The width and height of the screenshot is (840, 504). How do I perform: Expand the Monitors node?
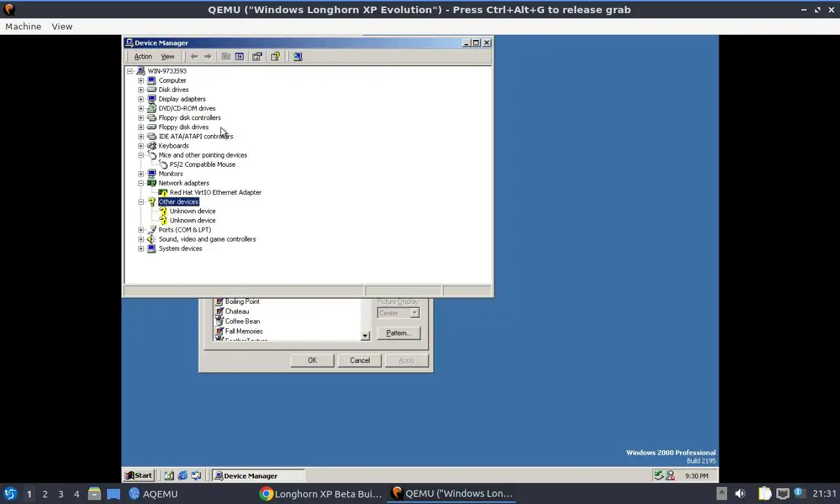[x=141, y=174]
